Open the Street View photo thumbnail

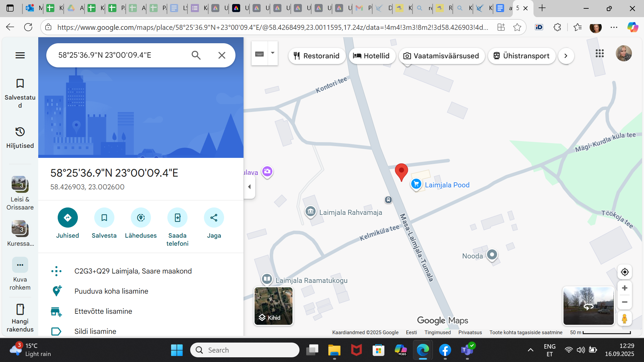click(588, 306)
